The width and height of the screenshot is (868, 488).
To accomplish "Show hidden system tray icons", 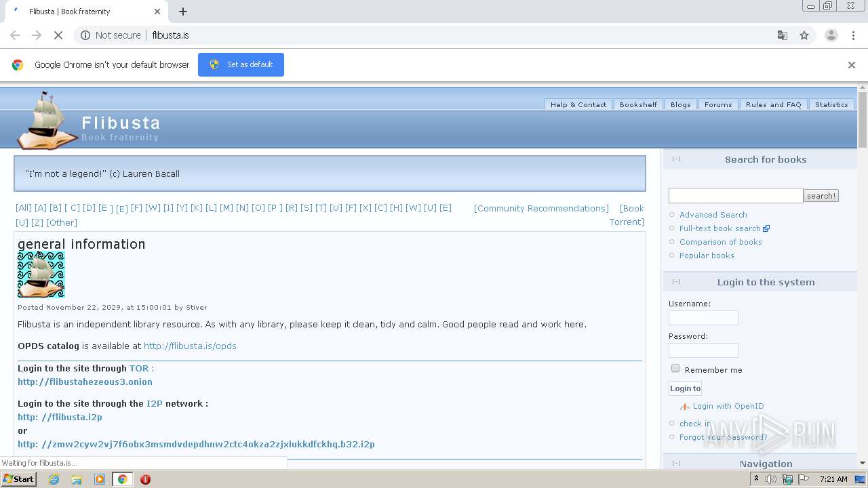I will pos(756,479).
